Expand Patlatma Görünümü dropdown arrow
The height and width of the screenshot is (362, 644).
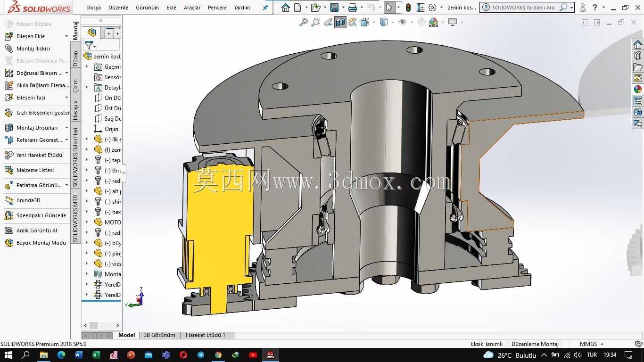coord(66,185)
